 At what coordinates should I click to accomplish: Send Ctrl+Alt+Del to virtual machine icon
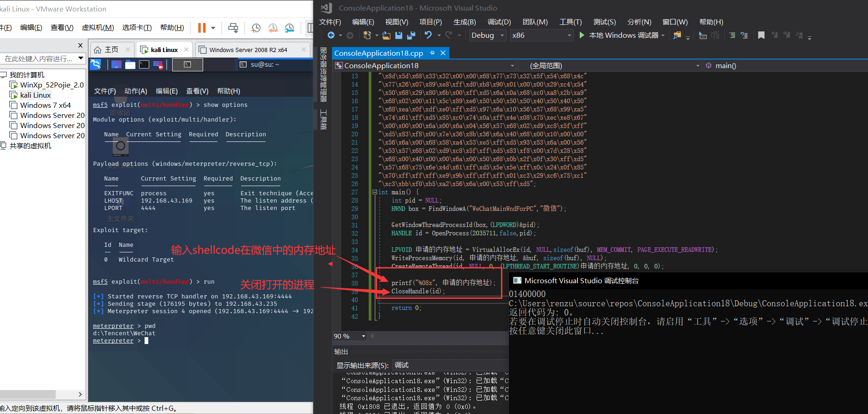[233, 28]
